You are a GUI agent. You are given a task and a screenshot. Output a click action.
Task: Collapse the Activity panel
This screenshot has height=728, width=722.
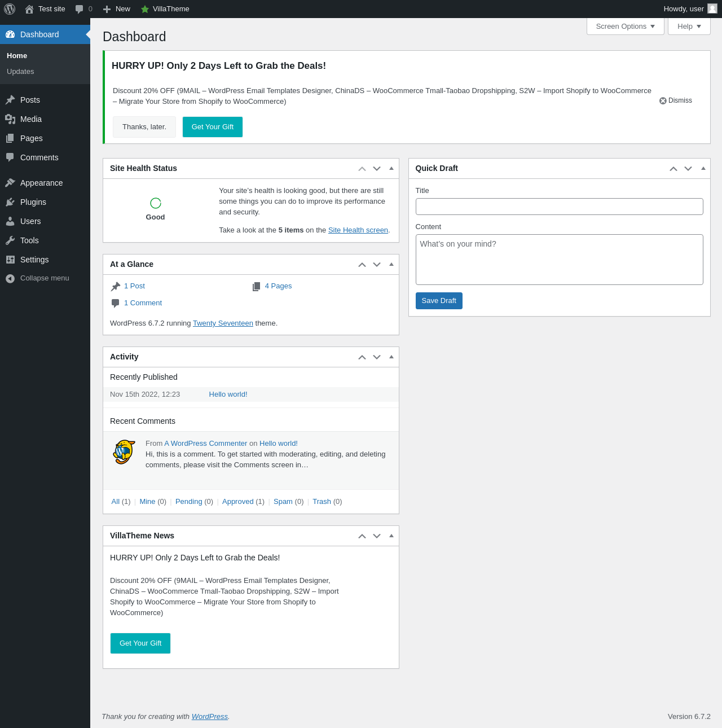point(391,357)
